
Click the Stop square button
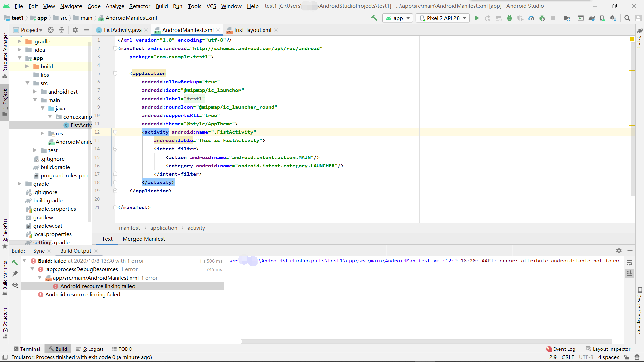(x=553, y=18)
